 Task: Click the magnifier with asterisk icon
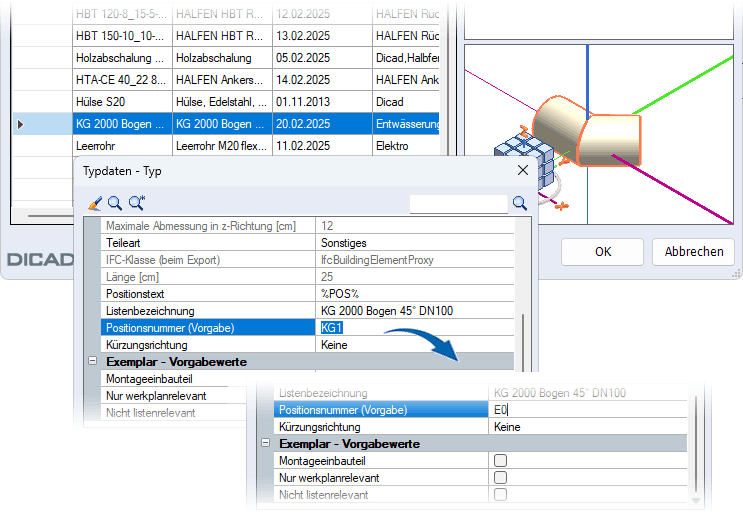coord(136,203)
